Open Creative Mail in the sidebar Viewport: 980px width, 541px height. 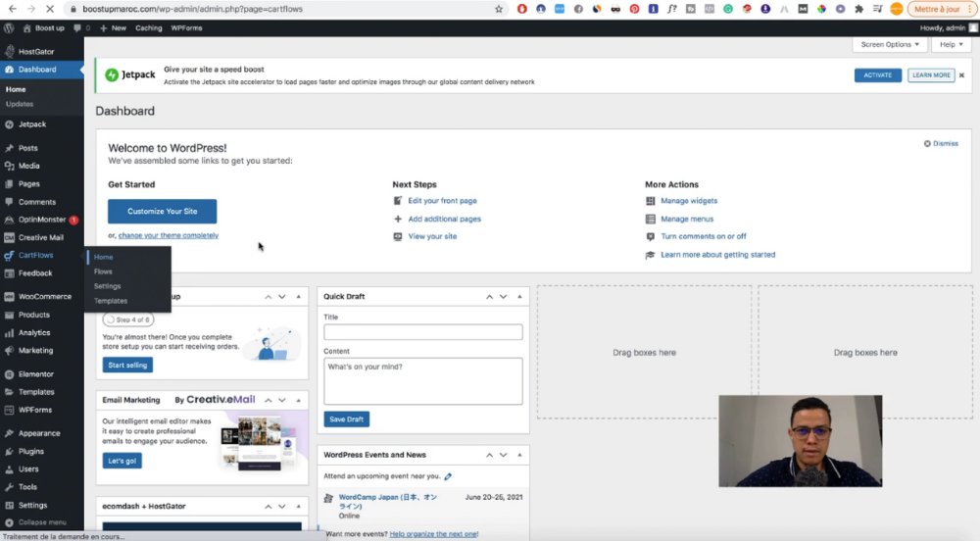point(40,238)
